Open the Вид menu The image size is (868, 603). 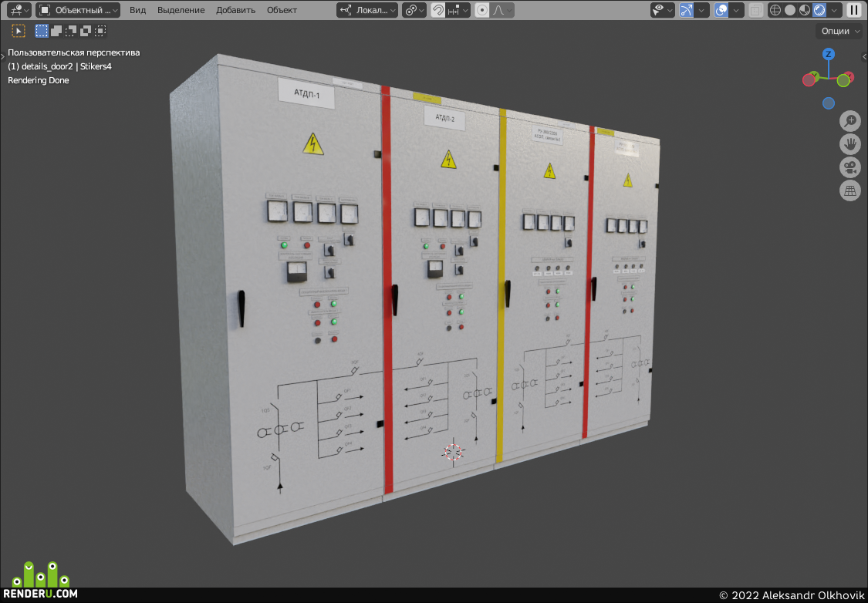coord(138,10)
